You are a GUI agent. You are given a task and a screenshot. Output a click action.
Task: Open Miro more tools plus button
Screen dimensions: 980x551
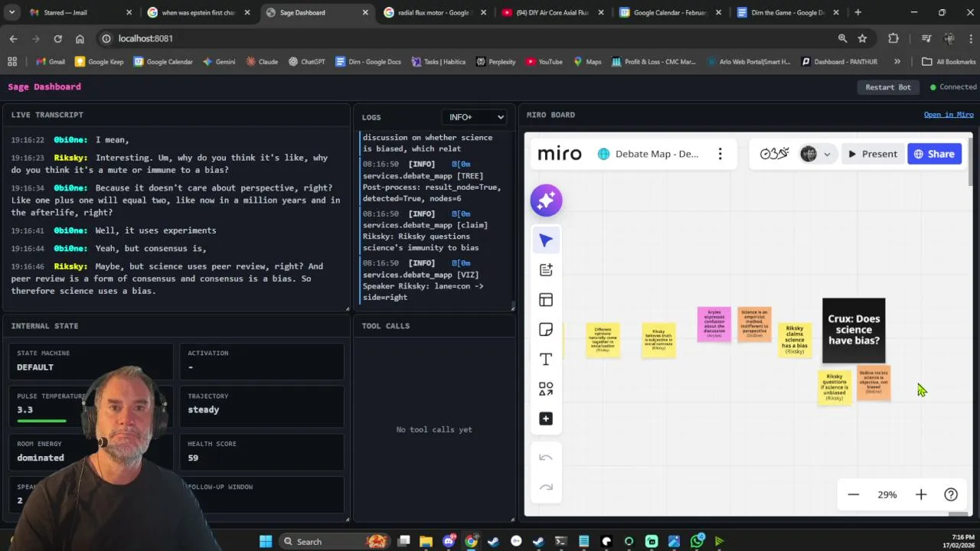pos(546,419)
